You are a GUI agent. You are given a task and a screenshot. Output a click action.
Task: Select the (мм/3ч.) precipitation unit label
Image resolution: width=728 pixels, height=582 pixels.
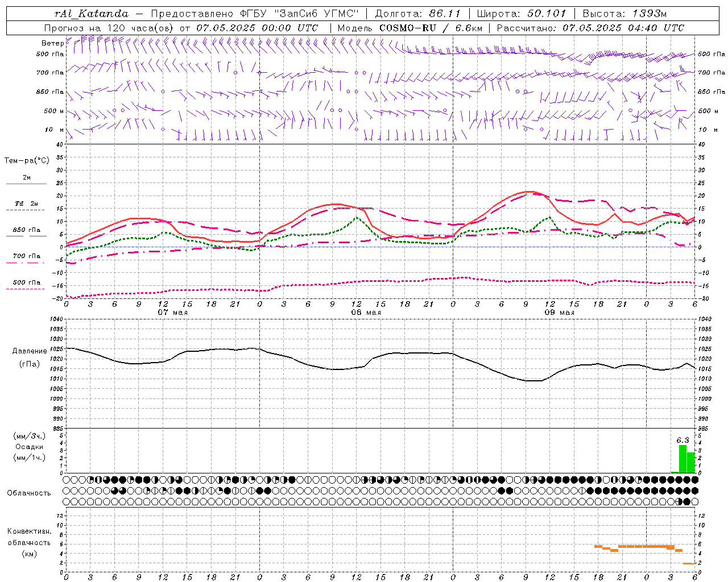tap(30, 436)
